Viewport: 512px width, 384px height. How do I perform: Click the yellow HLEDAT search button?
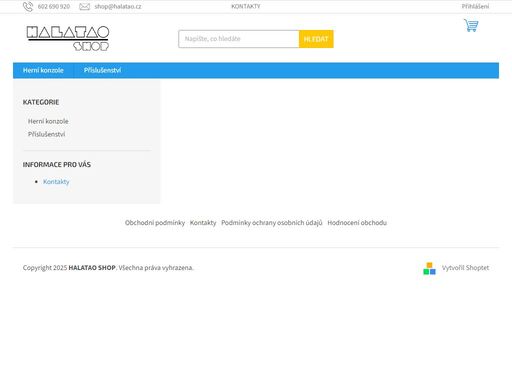(x=316, y=39)
